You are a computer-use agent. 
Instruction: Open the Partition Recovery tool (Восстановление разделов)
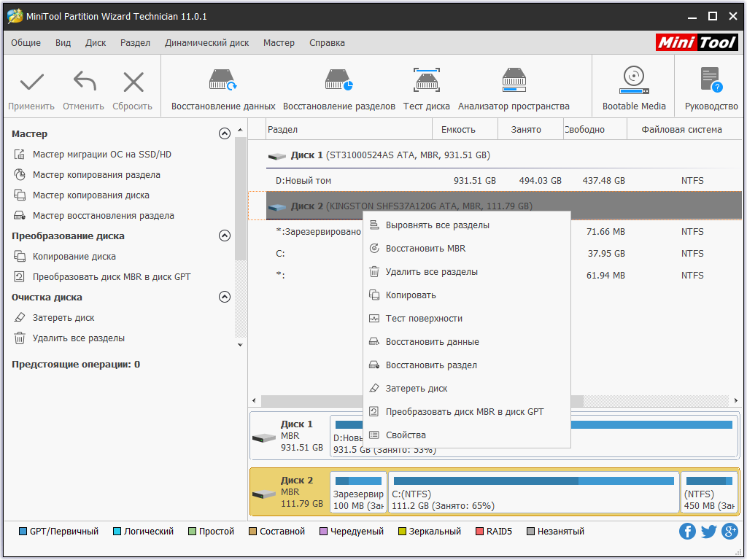(x=338, y=80)
